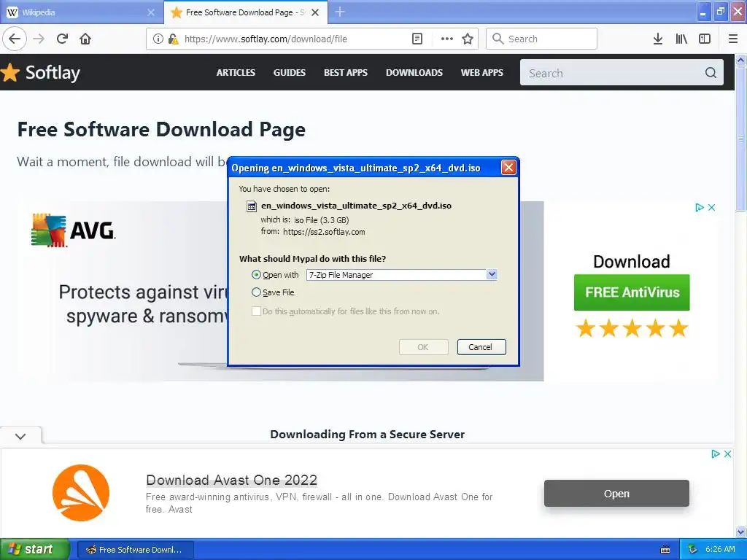Click the Open button on Avast ad
This screenshot has width=747, height=560.
(x=616, y=494)
